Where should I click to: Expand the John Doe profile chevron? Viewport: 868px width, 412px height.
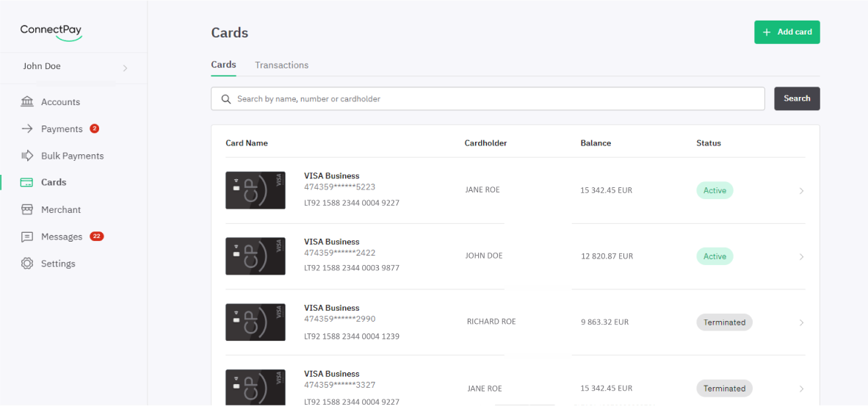pos(125,68)
